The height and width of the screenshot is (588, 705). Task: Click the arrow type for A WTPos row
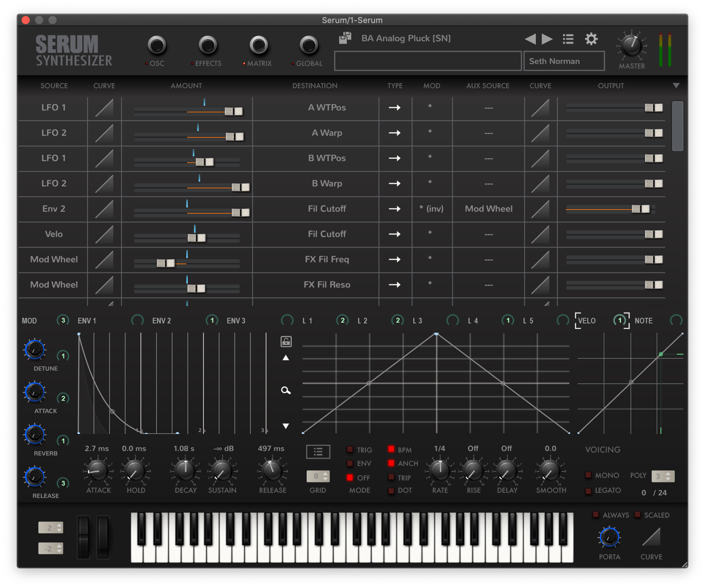click(395, 108)
